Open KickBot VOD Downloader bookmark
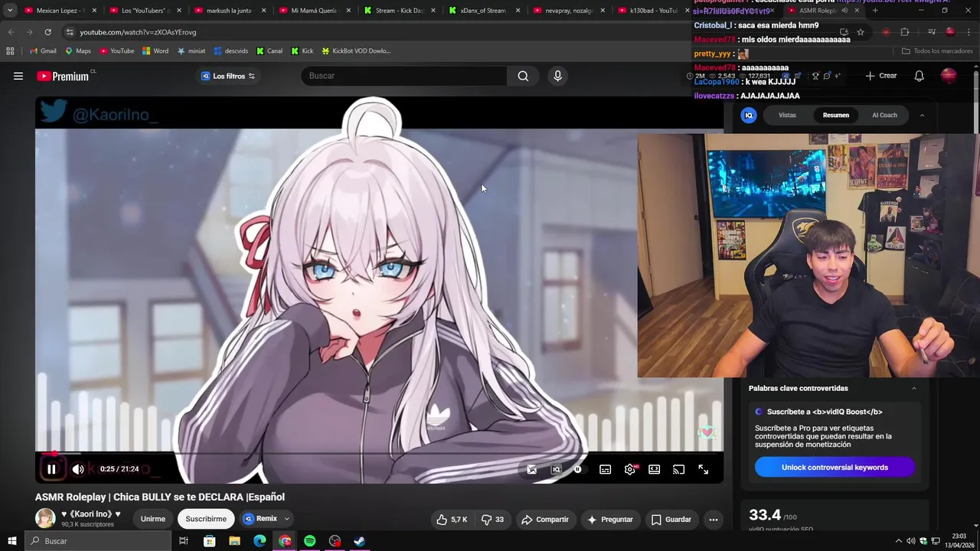 tap(356, 51)
